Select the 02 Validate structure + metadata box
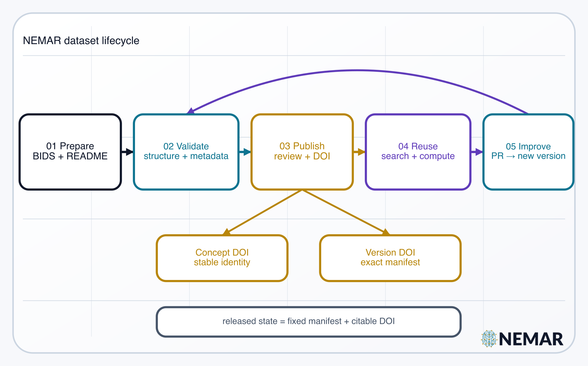588x366 pixels. [186, 152]
